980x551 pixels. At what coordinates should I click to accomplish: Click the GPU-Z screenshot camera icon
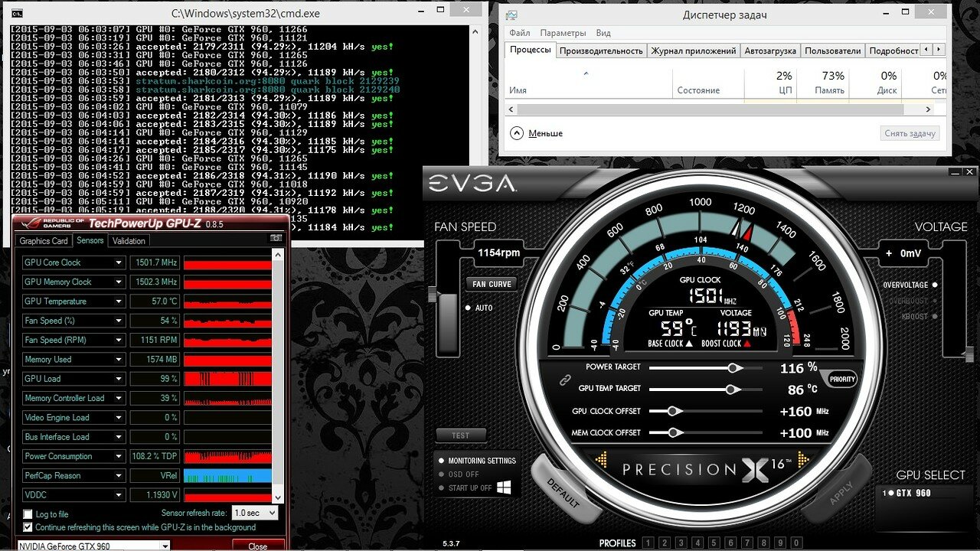(276, 239)
